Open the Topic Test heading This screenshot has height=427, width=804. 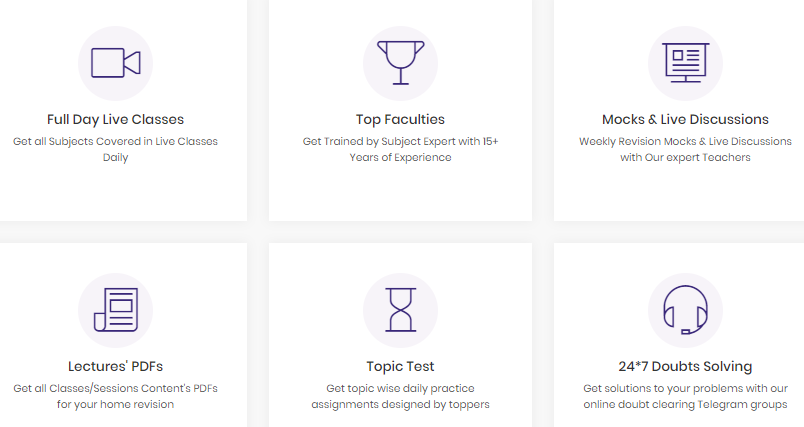400,367
